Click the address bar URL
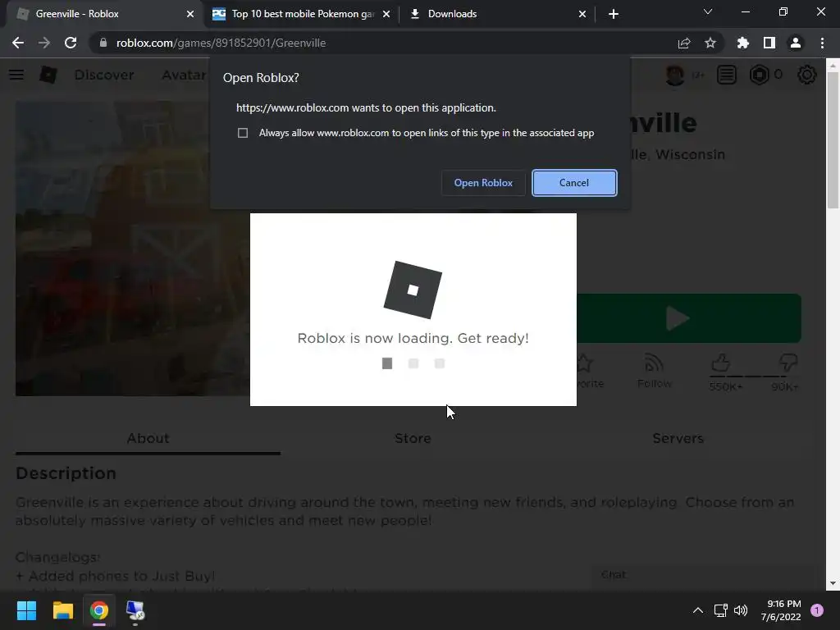This screenshot has height=630, width=840. [x=221, y=43]
